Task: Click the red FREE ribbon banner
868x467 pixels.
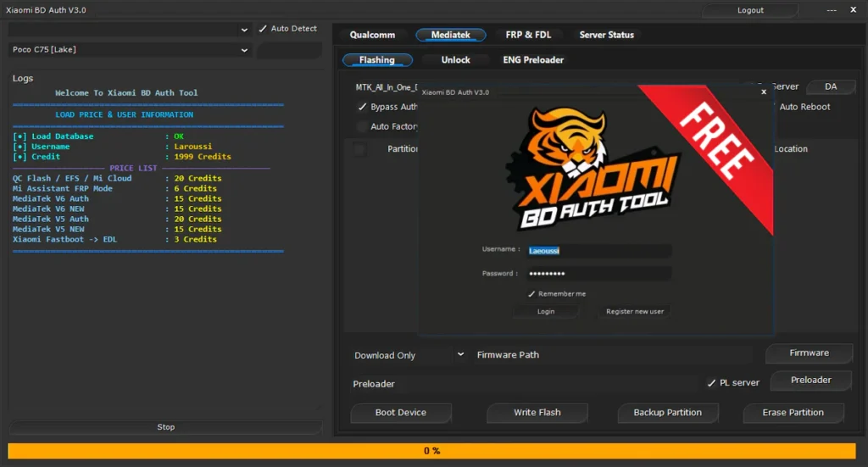Action: (717, 142)
